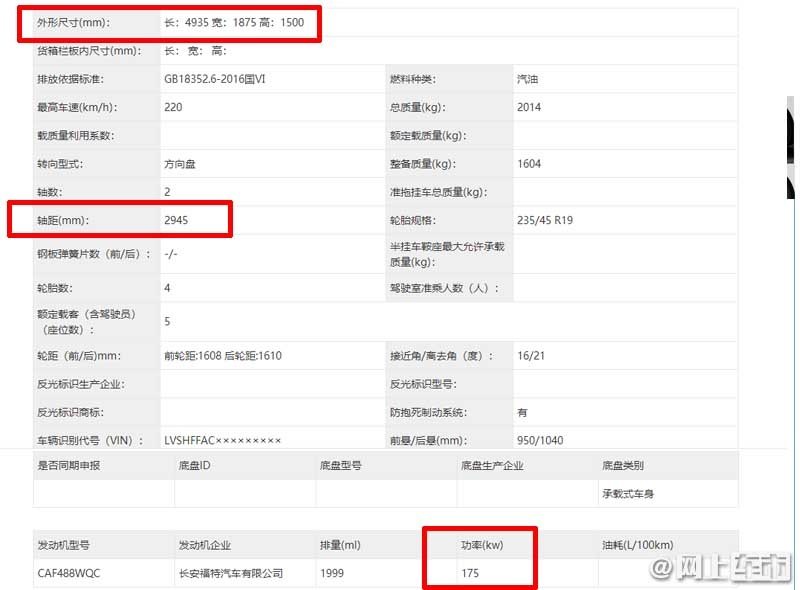Click the 防抱死制动系统 label
This screenshot has width=800, height=590.
click(x=429, y=412)
